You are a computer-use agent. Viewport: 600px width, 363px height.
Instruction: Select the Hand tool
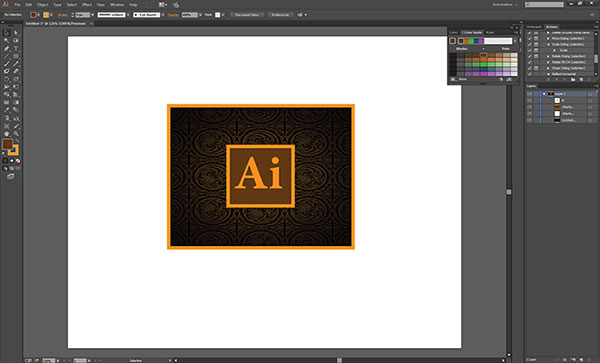click(6, 134)
